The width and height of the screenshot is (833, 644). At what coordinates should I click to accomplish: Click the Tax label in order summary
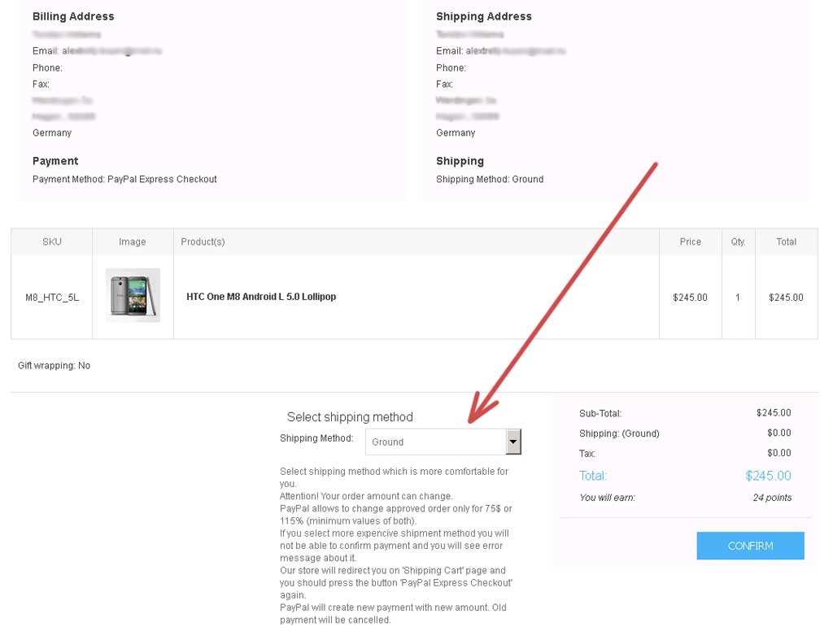(x=587, y=453)
